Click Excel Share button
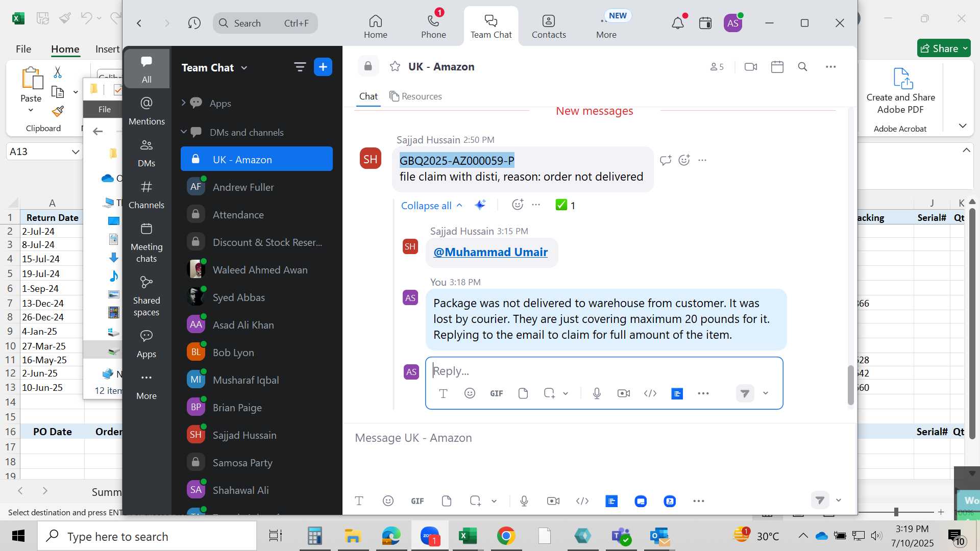 point(944,48)
